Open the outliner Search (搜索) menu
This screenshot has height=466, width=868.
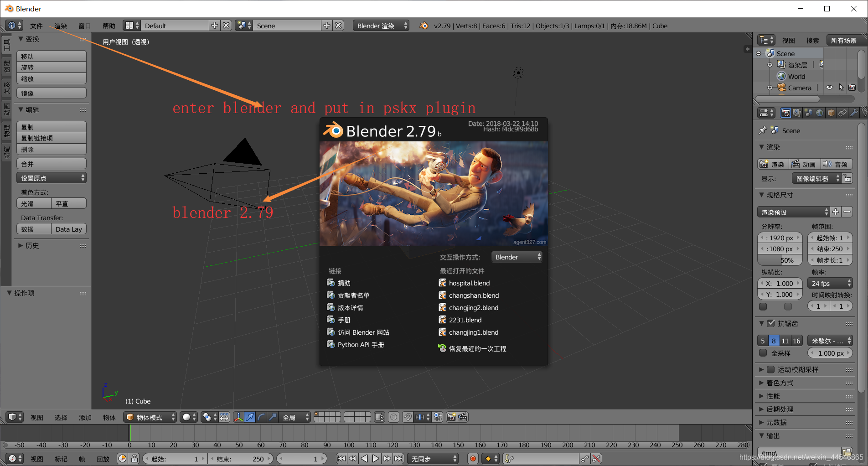point(812,41)
